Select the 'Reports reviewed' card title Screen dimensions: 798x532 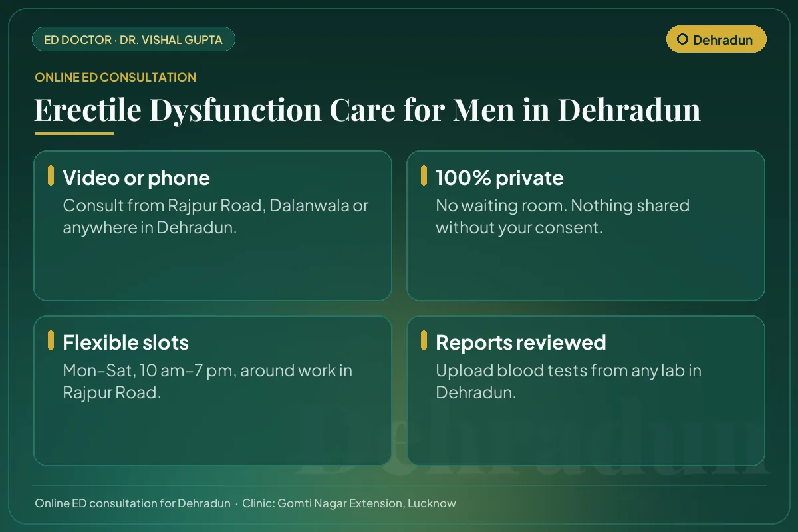(x=521, y=342)
